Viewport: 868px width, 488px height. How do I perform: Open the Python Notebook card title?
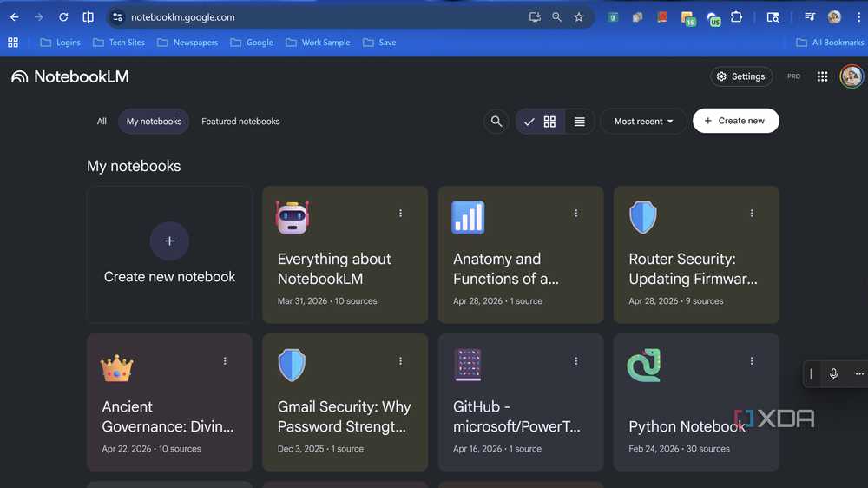(x=687, y=426)
